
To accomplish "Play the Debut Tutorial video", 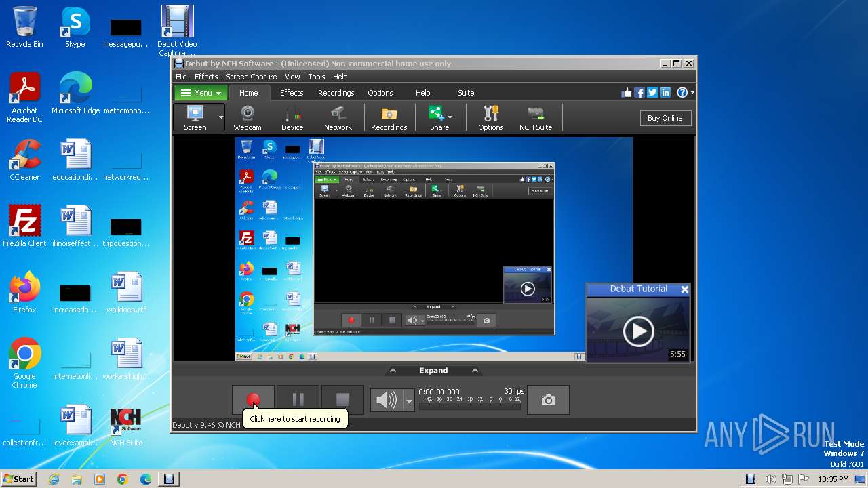I will tap(638, 331).
